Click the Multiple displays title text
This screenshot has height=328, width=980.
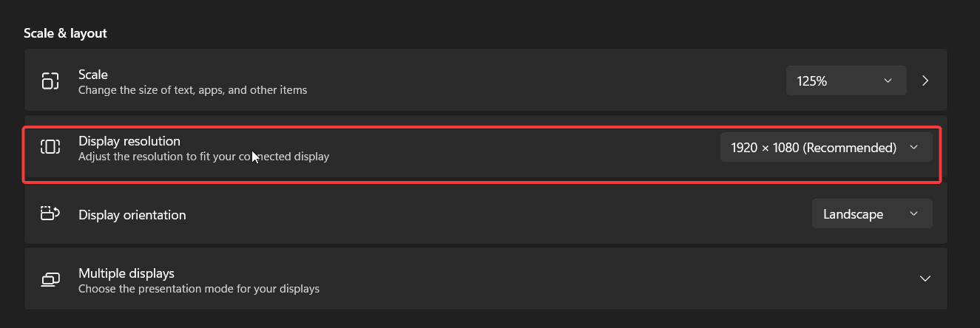[126, 273]
